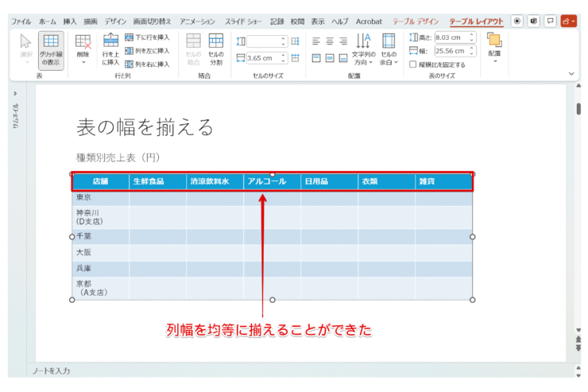This screenshot has height=392, width=588.
Task: Switch to the スライド ショー tab
Action: (243, 21)
